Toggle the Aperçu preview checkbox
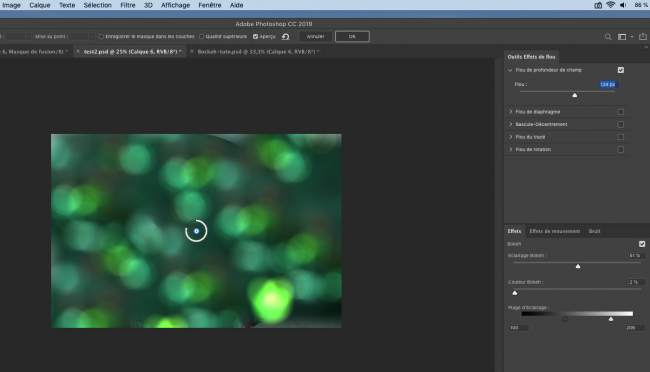 point(255,36)
